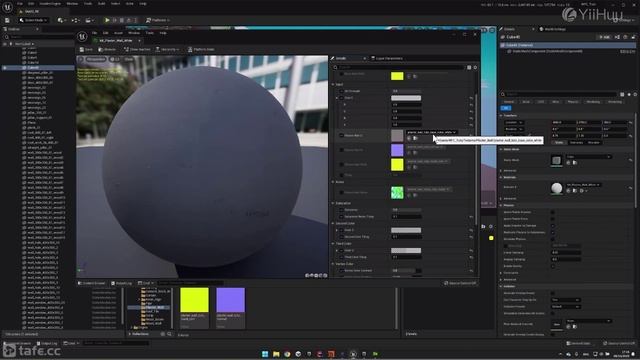Click the lock icon in Cube40 details header

point(633,37)
